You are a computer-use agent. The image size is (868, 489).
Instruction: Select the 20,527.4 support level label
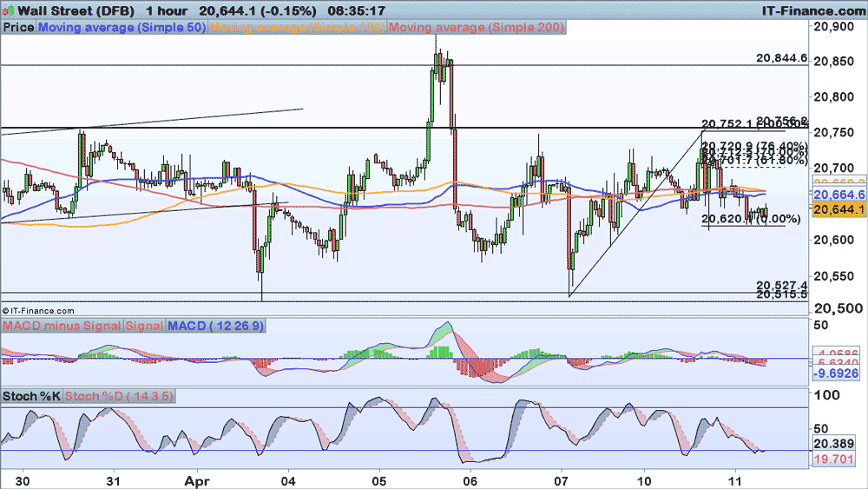(x=782, y=285)
